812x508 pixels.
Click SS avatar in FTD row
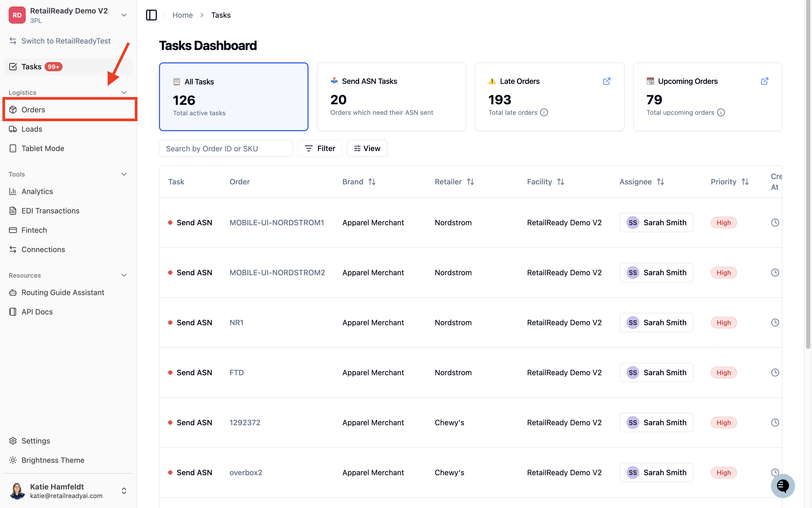pyautogui.click(x=633, y=373)
